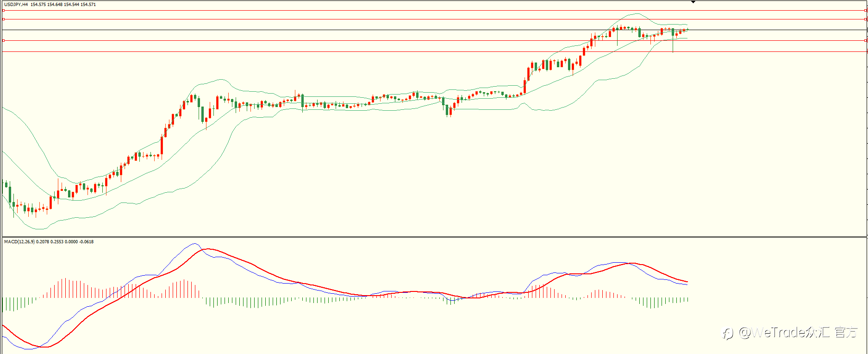This screenshot has width=868, height=354.
Task: Select the left handle of the topmost red line
Action: point(4,10)
